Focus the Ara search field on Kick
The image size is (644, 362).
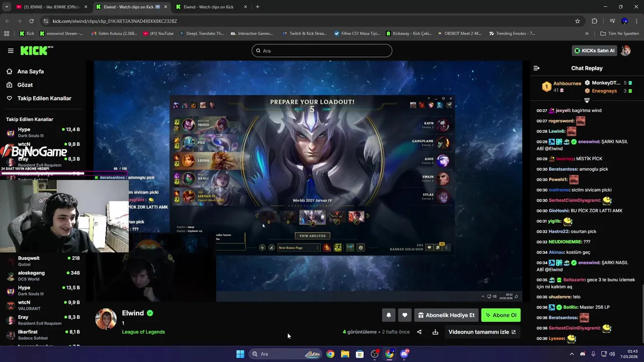322,51
